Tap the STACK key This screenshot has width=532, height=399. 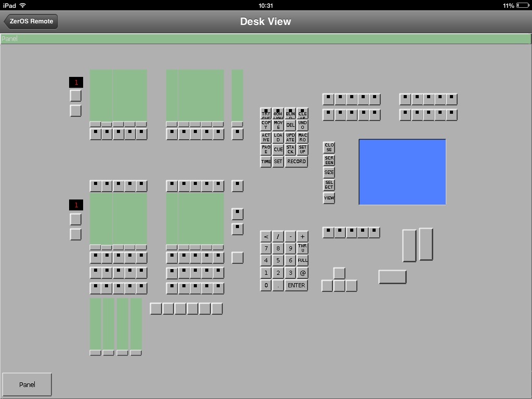(x=290, y=149)
